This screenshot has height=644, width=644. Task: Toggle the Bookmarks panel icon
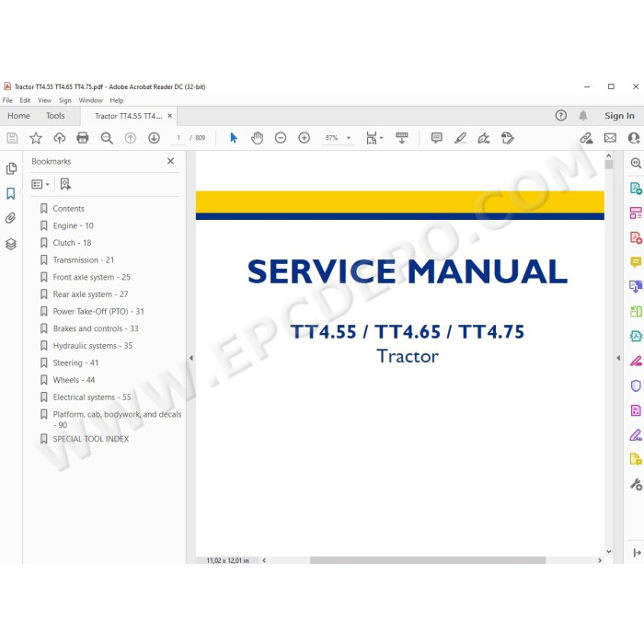[x=11, y=193]
